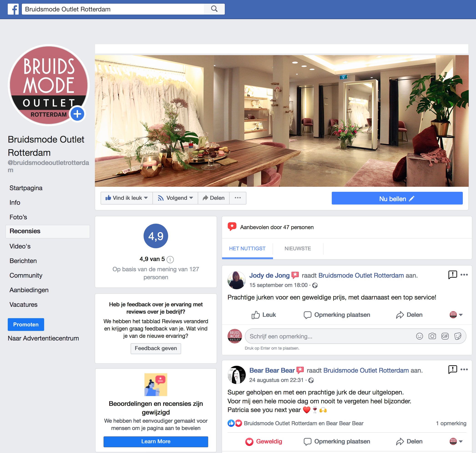Click Opmerking plaatsen on Jody's review
This screenshot has height=453, width=476.
pyautogui.click(x=337, y=315)
